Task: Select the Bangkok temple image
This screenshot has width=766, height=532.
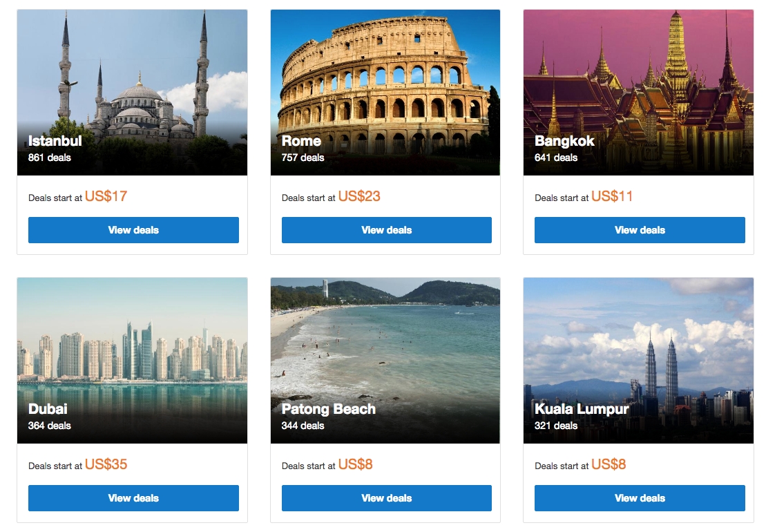Action: [638, 93]
